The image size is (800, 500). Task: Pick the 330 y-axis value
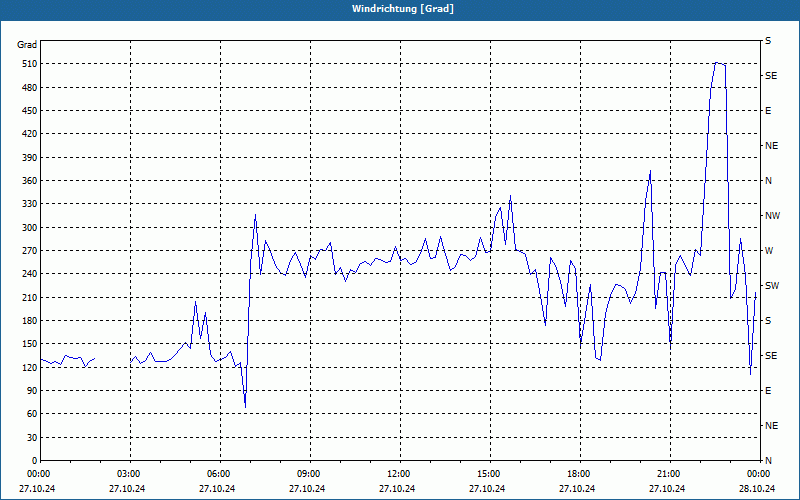point(29,204)
